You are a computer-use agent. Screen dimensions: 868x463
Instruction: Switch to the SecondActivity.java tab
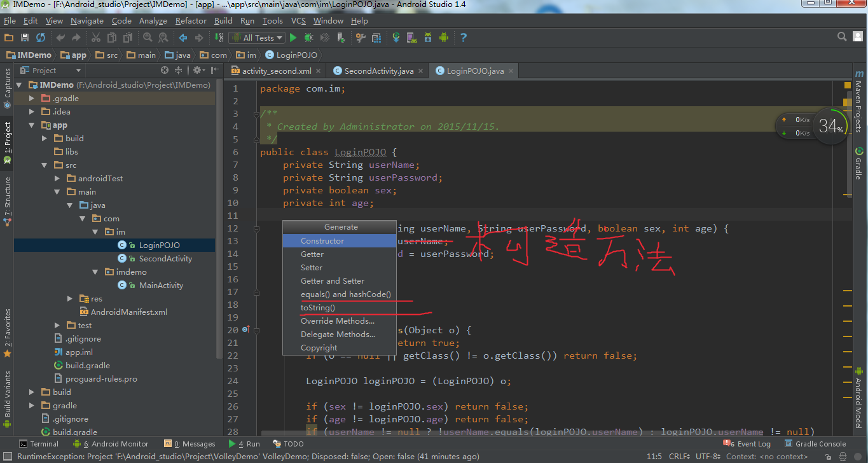pyautogui.click(x=378, y=71)
